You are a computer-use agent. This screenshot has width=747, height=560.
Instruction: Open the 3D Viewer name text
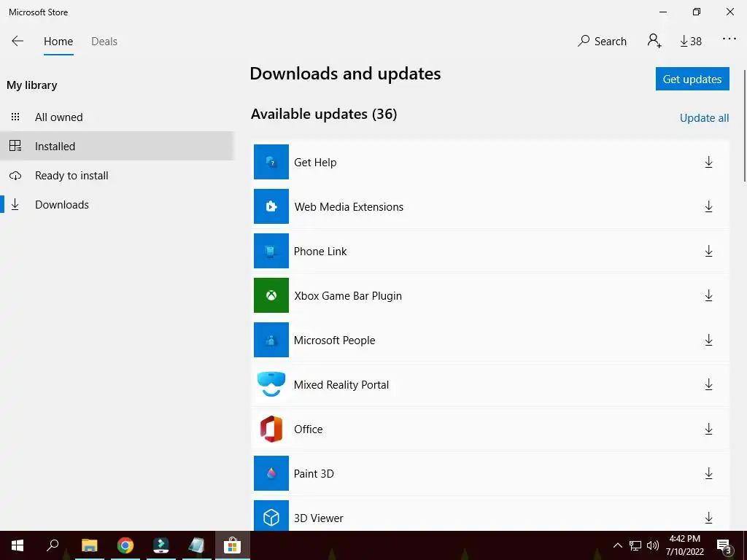318,518
